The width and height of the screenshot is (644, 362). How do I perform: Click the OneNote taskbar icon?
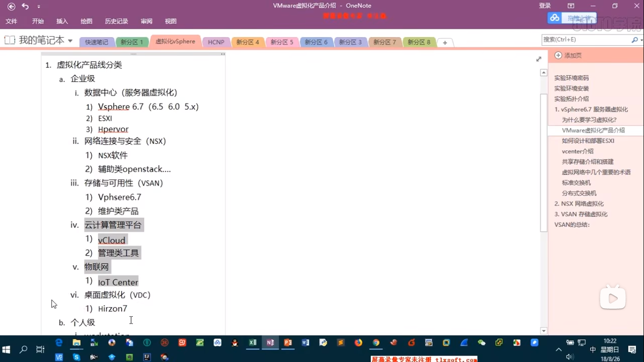[x=270, y=343]
